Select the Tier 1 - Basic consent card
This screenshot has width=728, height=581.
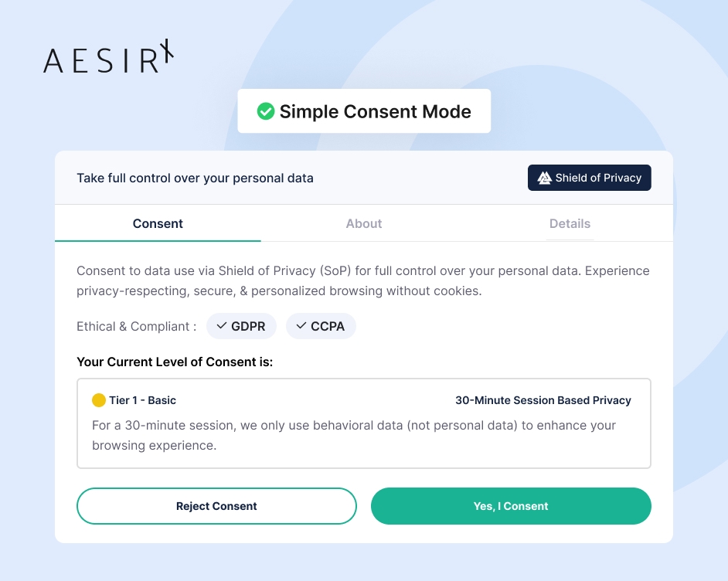pos(363,423)
